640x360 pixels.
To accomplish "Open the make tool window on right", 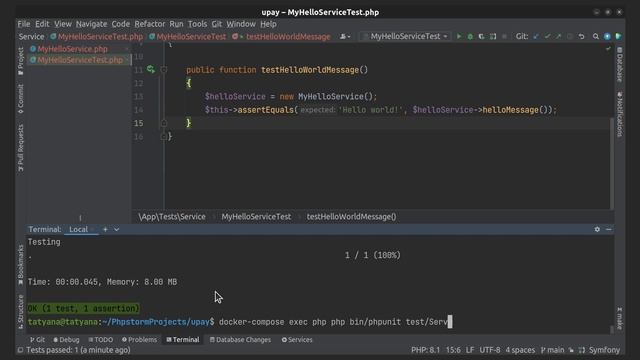I will 620,318.
